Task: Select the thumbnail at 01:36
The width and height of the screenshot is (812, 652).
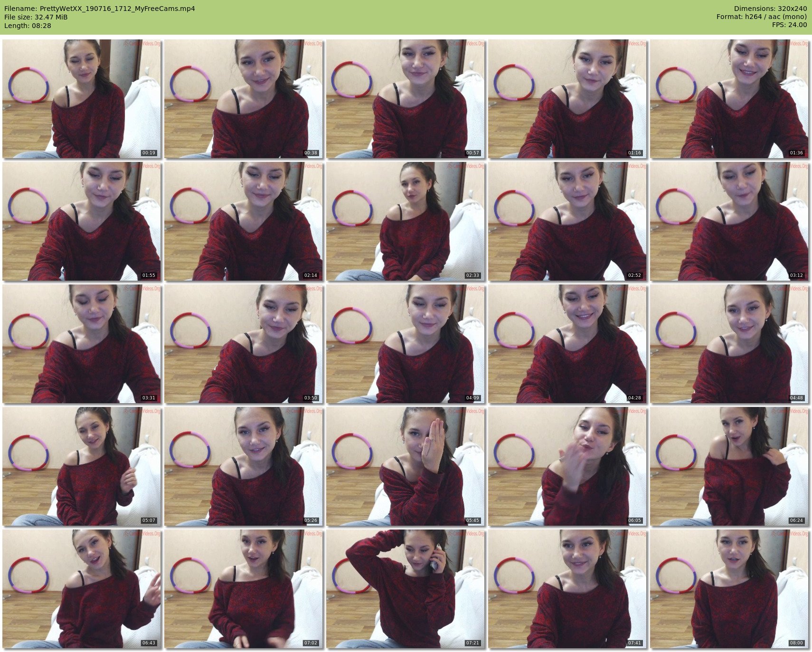Action: 729,99
